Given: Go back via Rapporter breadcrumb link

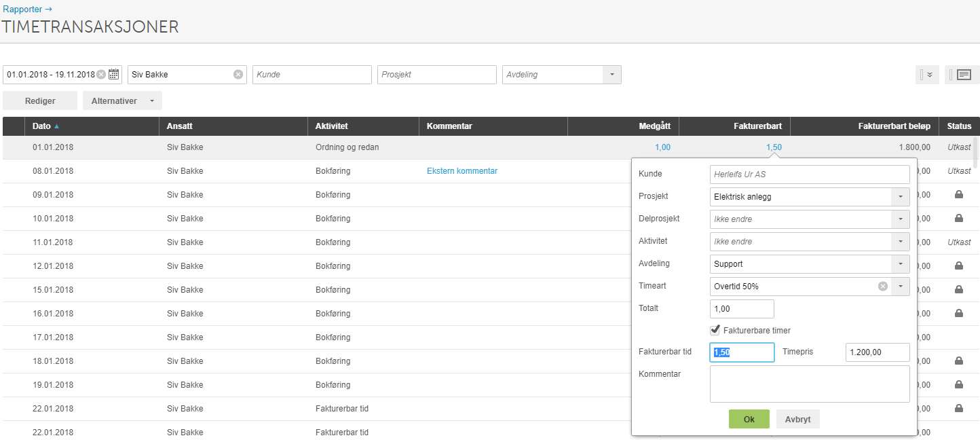Looking at the screenshot, I should point(27,10).
